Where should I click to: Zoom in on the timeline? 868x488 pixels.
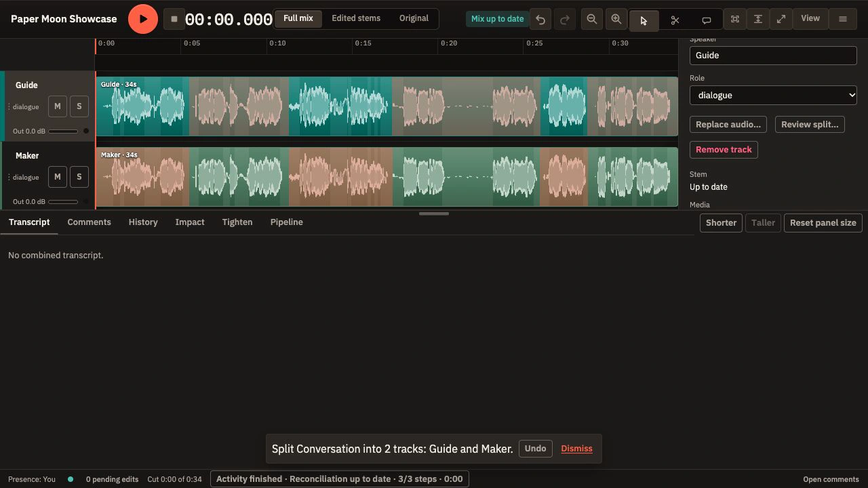[616, 20]
